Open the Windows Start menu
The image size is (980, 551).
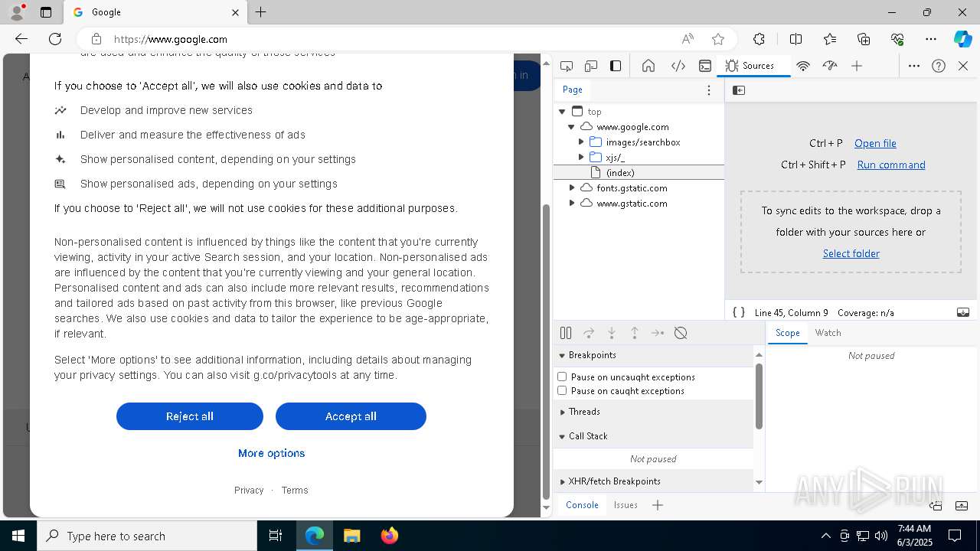[18, 536]
